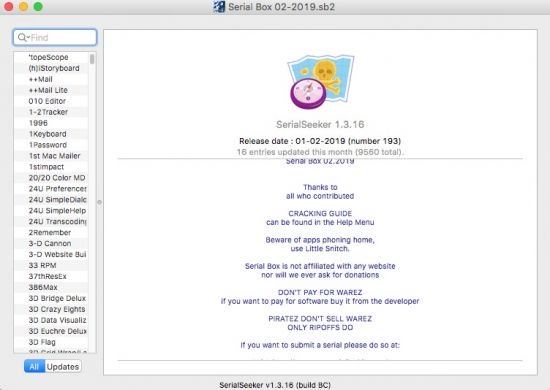This screenshot has width=550, height=390.
Task: Click the Serial Box document icon in title bar
Action: point(219,7)
